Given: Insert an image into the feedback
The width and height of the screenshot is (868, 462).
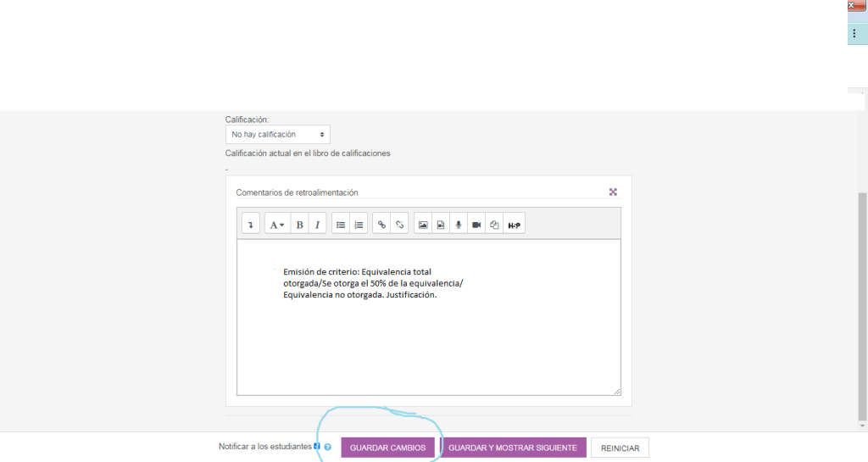Looking at the screenshot, I should (x=423, y=225).
